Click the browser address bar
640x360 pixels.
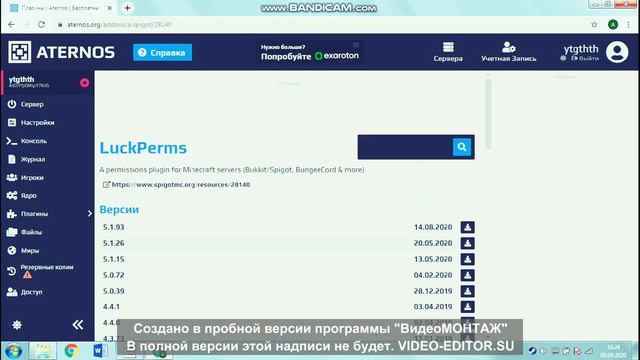coord(318,24)
